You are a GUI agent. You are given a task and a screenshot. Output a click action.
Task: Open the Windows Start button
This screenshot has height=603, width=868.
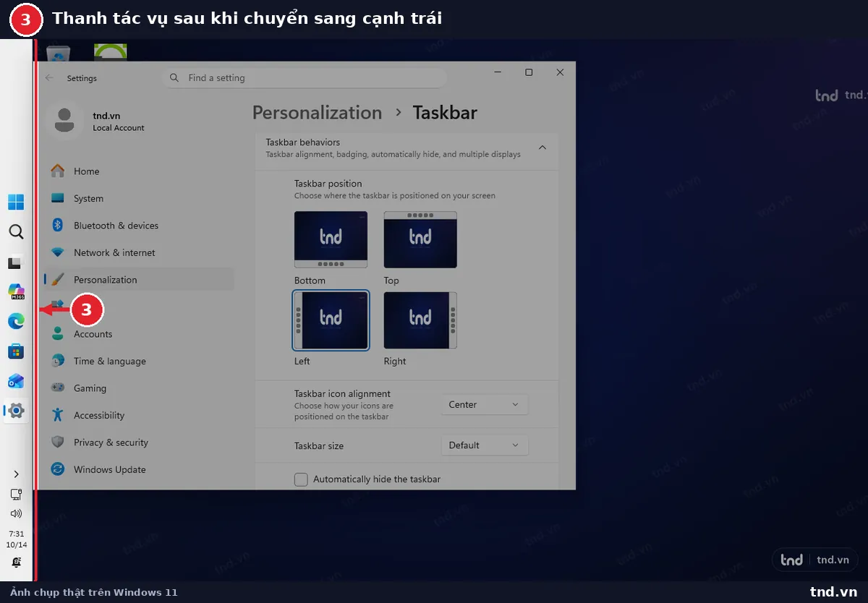click(x=16, y=202)
